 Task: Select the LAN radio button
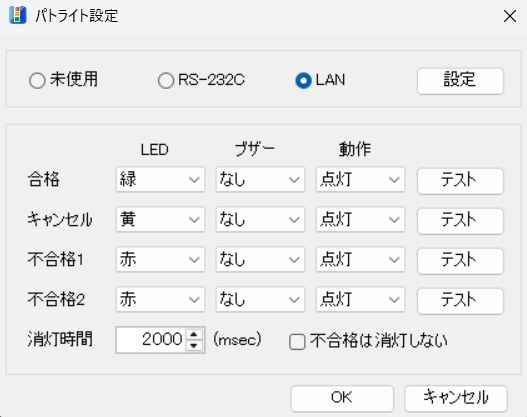click(303, 81)
